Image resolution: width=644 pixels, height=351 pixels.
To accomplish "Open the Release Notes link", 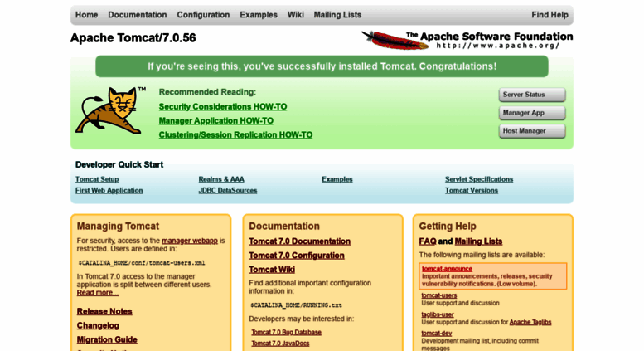I will (104, 311).
